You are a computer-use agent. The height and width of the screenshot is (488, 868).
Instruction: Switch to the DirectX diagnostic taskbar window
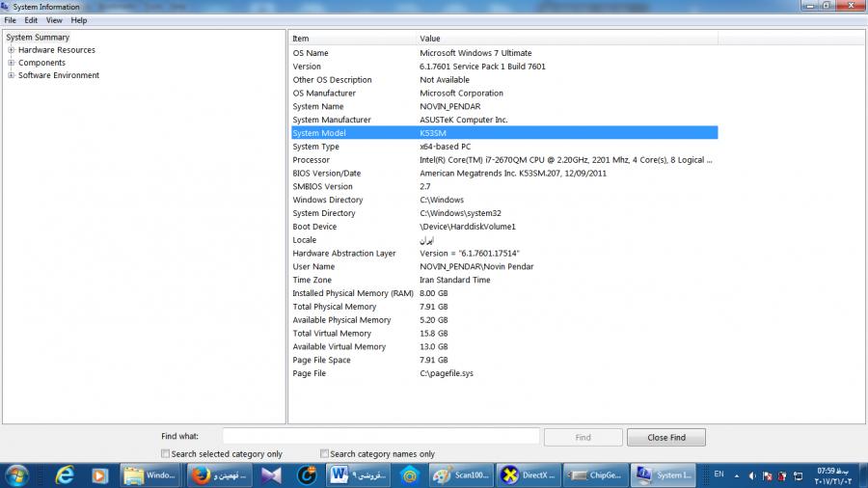click(x=529, y=475)
